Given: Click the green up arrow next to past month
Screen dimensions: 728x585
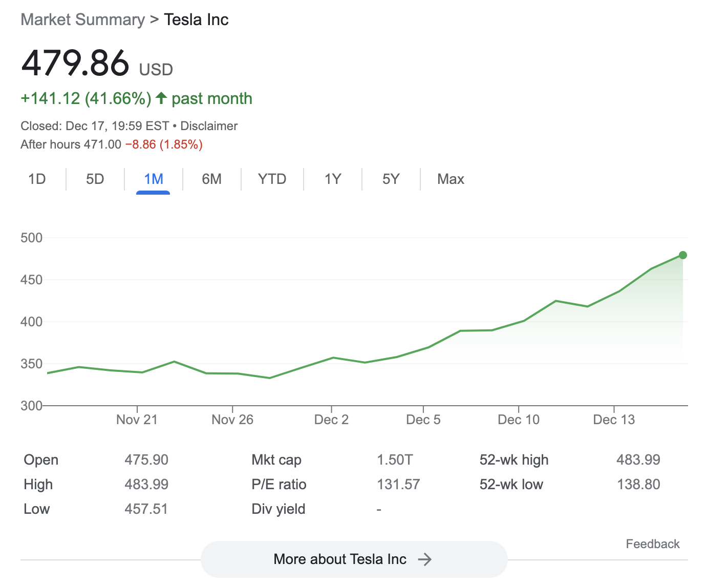Looking at the screenshot, I should tap(161, 98).
